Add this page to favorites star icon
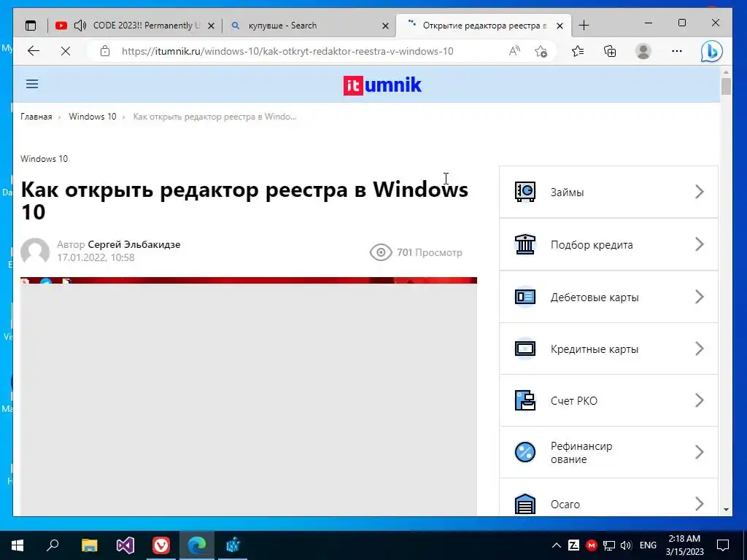747x560 pixels. tap(541, 51)
